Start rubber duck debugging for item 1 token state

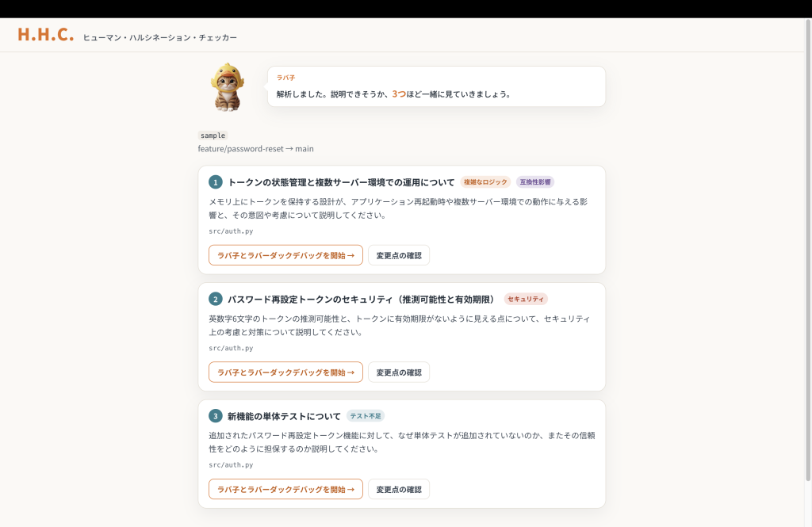pos(285,255)
